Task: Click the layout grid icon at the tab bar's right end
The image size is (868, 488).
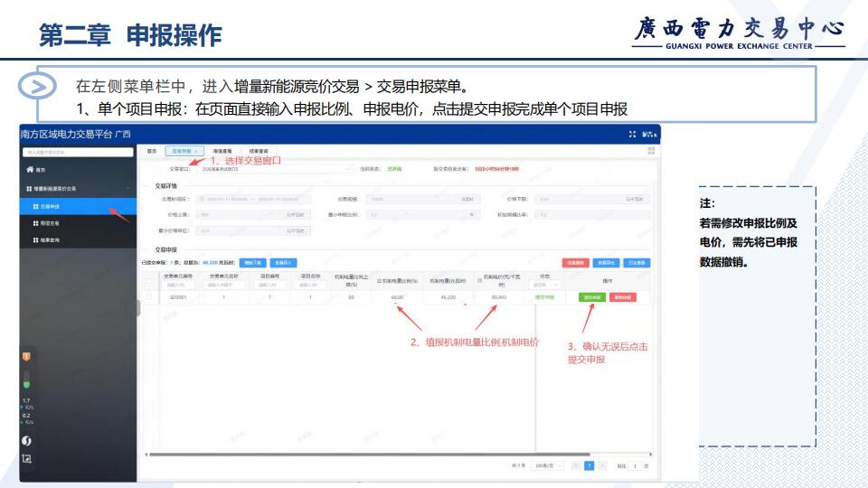Action: [651, 151]
